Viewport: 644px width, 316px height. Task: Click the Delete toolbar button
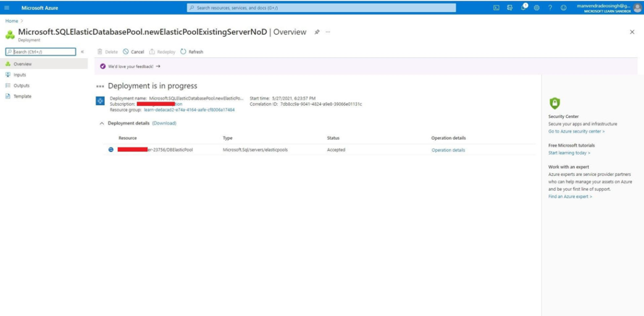click(107, 52)
